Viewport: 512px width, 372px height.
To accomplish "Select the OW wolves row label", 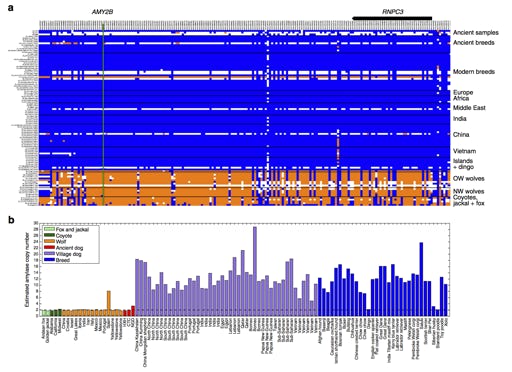I will click(468, 179).
